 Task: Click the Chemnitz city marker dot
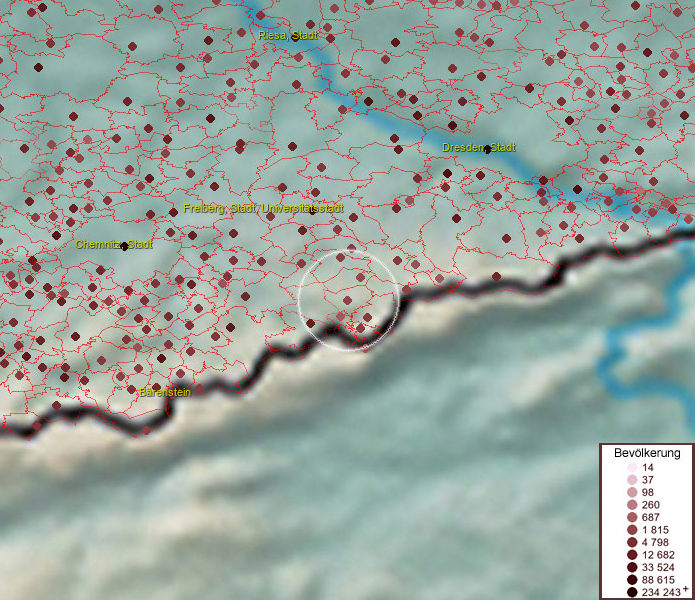(124, 246)
